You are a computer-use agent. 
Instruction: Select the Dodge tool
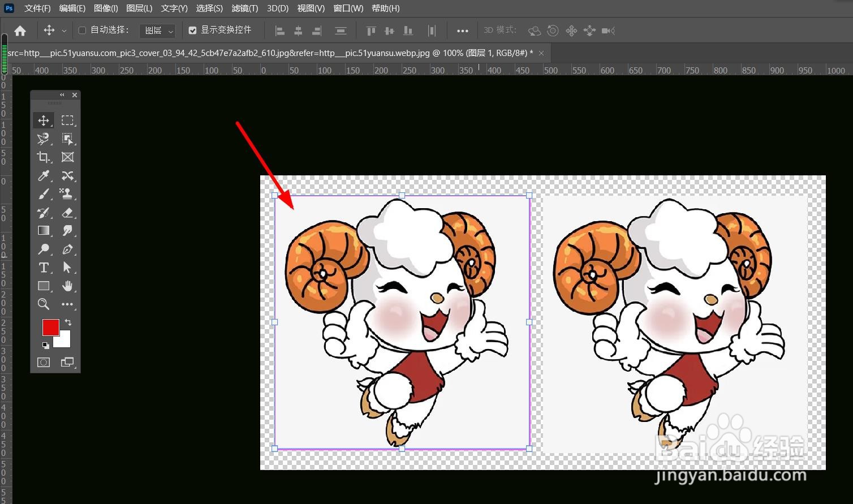(44, 249)
